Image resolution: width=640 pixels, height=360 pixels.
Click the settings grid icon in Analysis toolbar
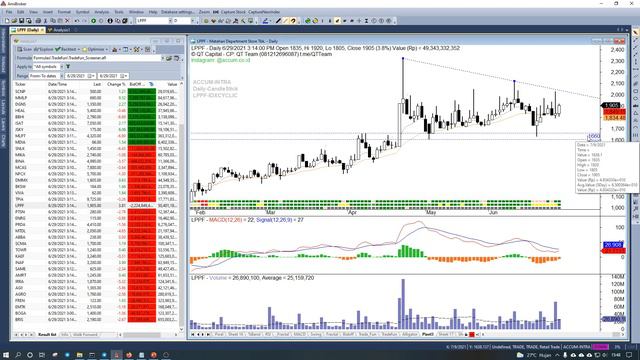[147, 49]
